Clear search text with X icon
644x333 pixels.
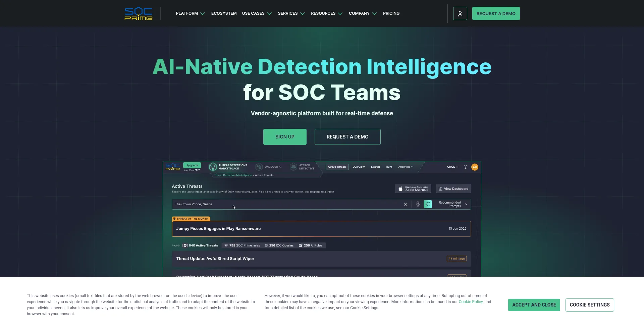pos(405,204)
